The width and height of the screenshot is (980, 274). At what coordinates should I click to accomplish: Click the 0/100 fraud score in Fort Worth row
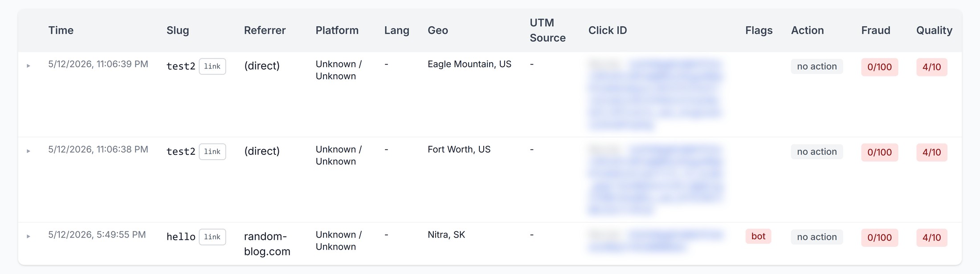tap(879, 152)
